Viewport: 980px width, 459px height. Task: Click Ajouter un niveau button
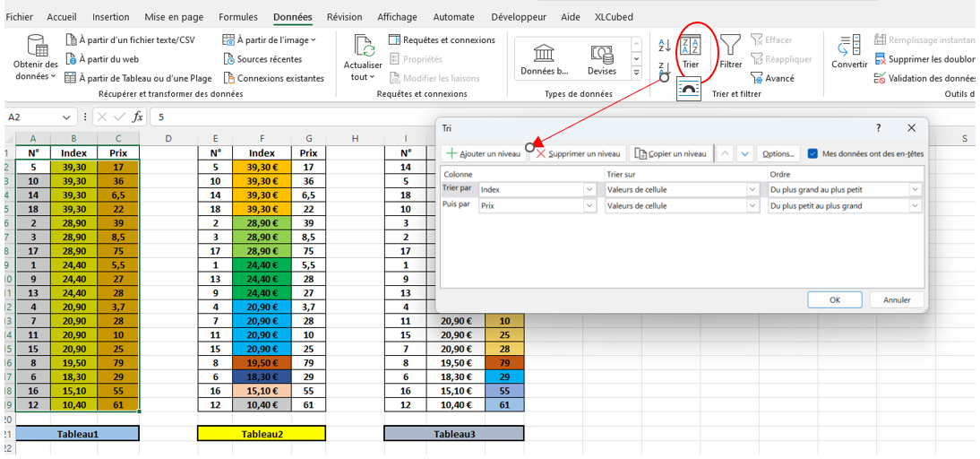pyautogui.click(x=485, y=153)
